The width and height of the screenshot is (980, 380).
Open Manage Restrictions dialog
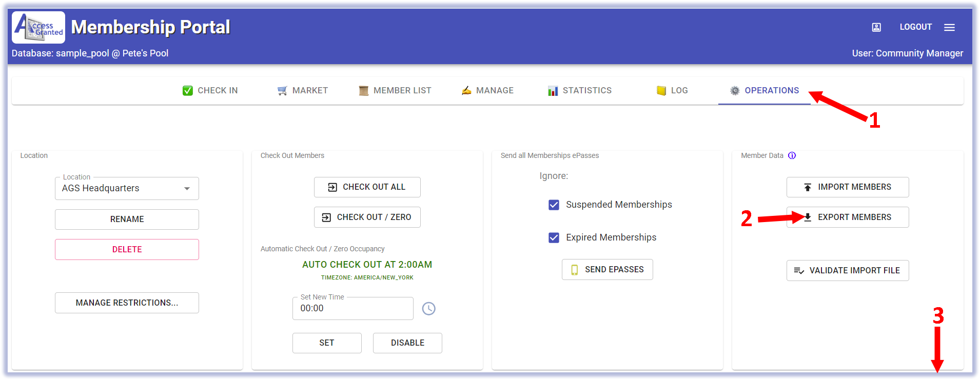click(127, 303)
